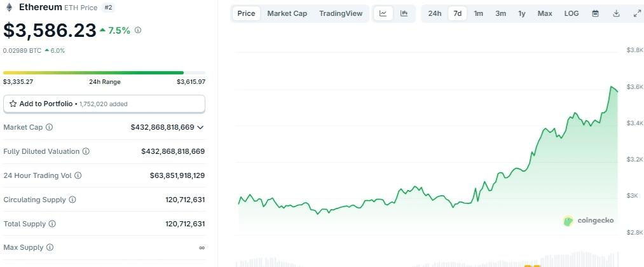The width and height of the screenshot is (644, 267).
Task: Set chart range to Max
Action: pyautogui.click(x=545, y=13)
